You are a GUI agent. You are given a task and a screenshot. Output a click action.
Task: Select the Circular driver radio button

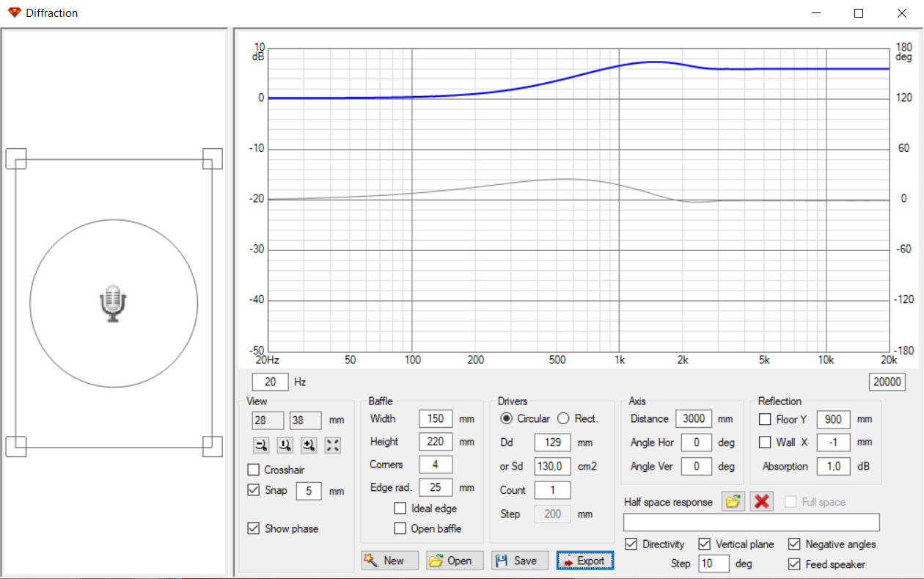(506, 418)
